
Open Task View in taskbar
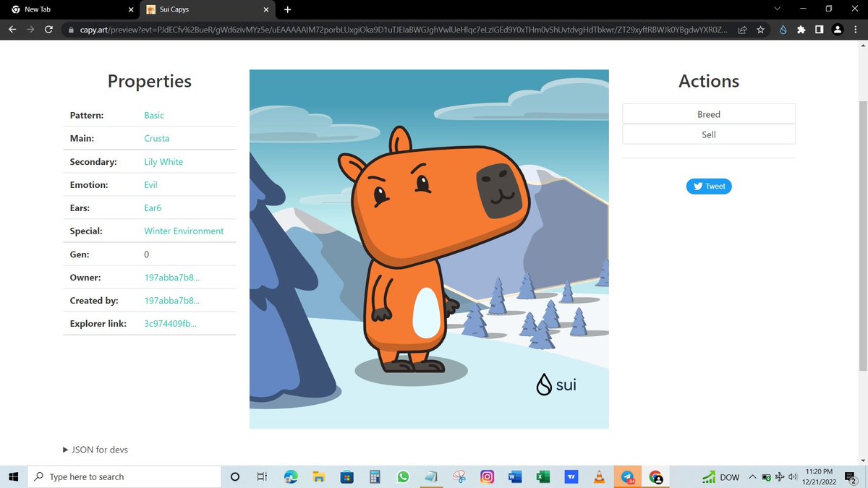coord(262,477)
